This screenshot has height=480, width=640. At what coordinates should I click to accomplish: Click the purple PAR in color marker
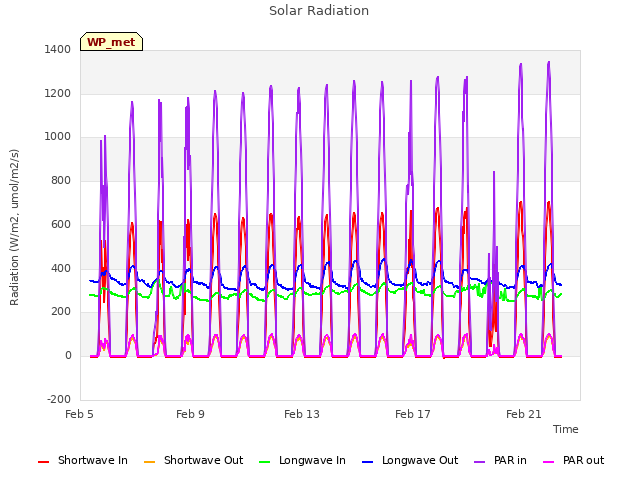point(480,462)
